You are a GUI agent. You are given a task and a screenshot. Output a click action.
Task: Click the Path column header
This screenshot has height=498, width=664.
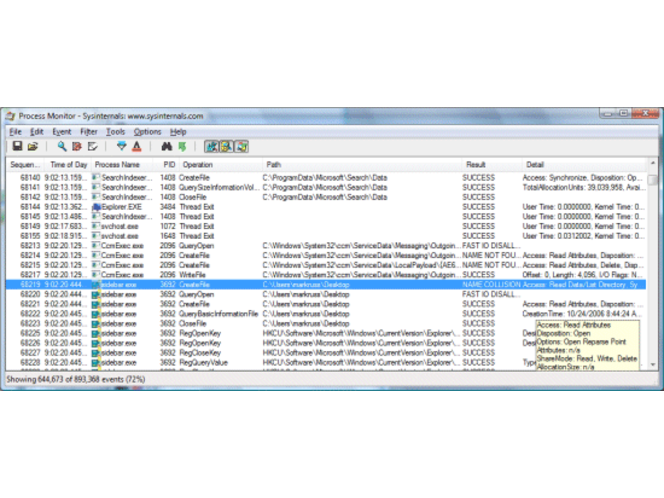pyautogui.click(x=361, y=164)
